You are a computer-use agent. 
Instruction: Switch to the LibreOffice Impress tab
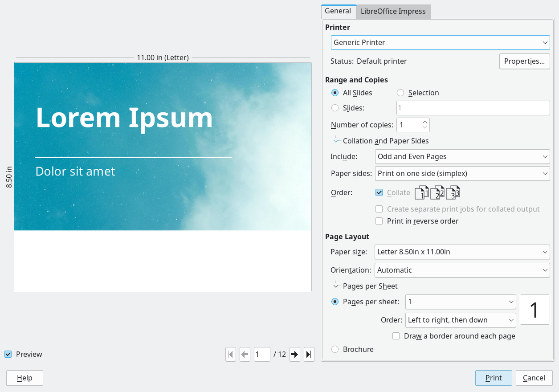(x=393, y=11)
